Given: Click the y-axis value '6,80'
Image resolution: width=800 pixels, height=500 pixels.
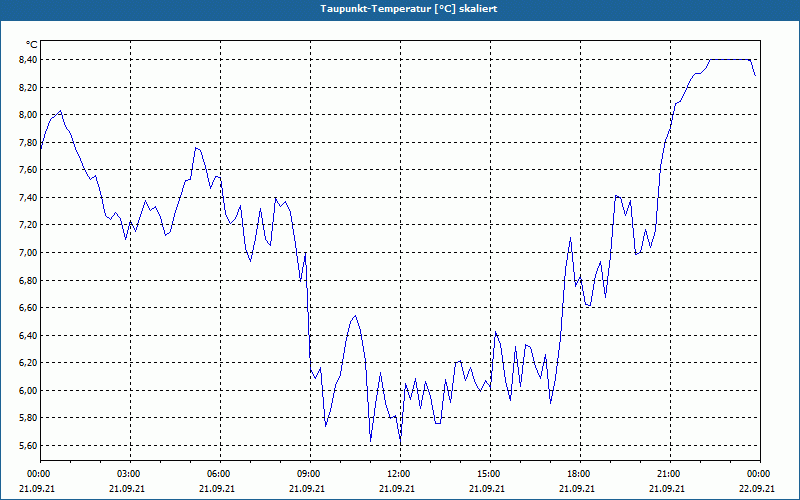Looking at the screenshot, I should (29, 280).
